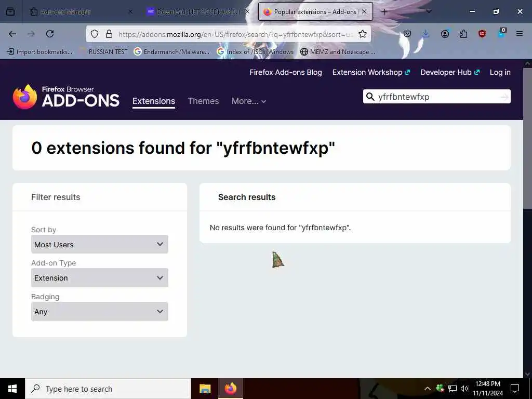This screenshot has width=532, height=399.
Task: Reload the current page
Action: coord(50,34)
